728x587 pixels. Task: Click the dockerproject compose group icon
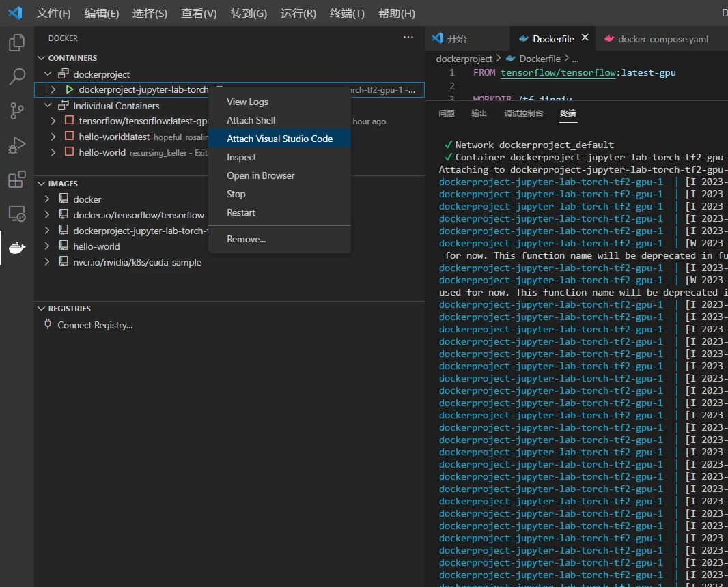63,74
